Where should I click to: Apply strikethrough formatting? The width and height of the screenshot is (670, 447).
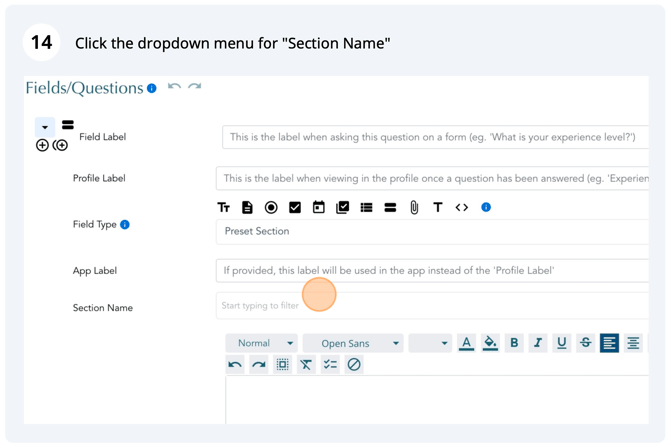pos(585,343)
